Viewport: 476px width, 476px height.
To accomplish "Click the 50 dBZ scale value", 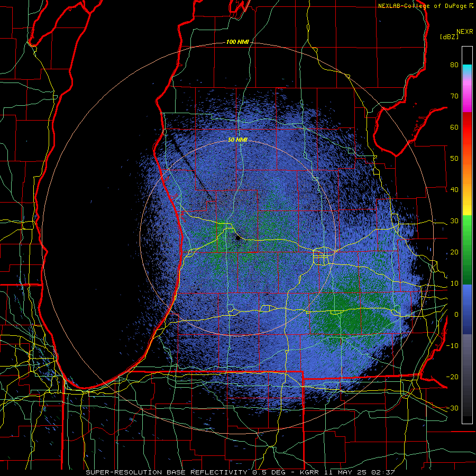I will [x=454, y=159].
